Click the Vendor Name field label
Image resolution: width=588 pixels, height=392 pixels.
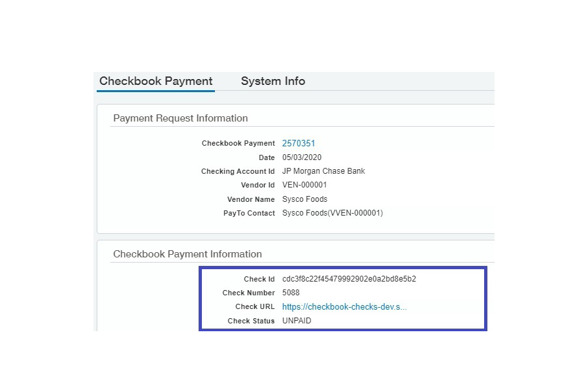click(x=251, y=199)
